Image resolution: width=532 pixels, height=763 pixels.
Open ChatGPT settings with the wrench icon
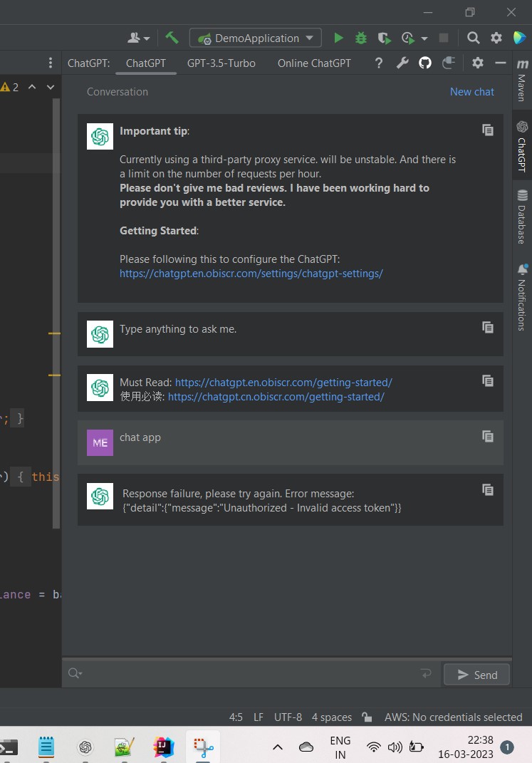[x=402, y=63]
